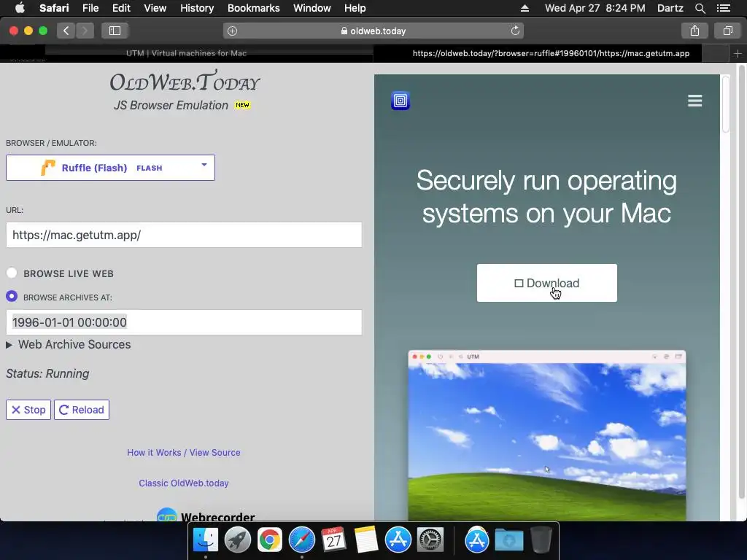Click the URL field with mac.getutm.app
The height and width of the screenshot is (560, 747).
pos(184,235)
